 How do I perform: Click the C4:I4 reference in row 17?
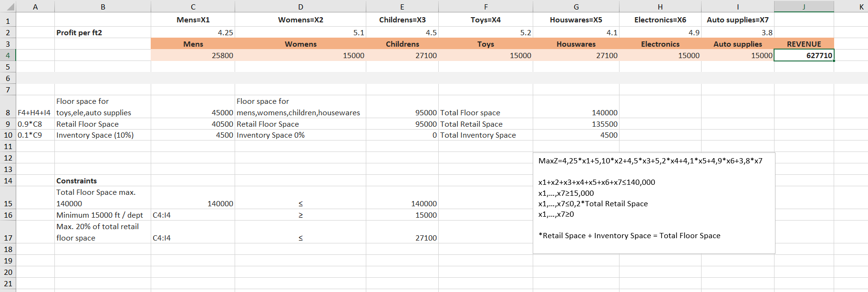193,232
